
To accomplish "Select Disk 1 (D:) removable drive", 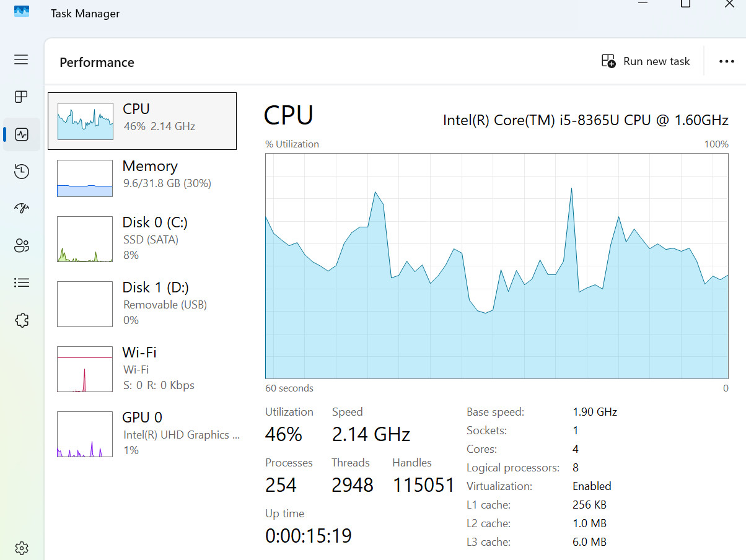I will (142, 304).
